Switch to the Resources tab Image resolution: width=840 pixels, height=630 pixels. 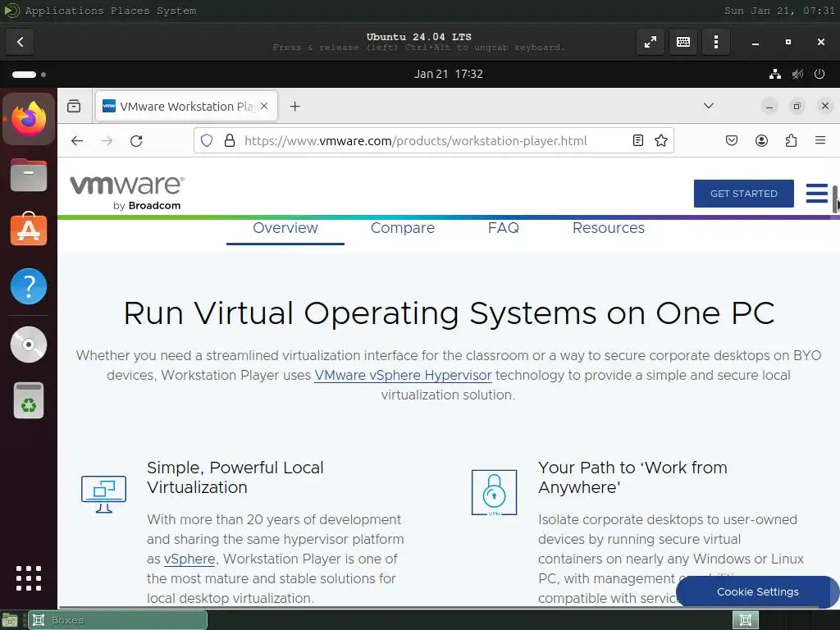608,228
